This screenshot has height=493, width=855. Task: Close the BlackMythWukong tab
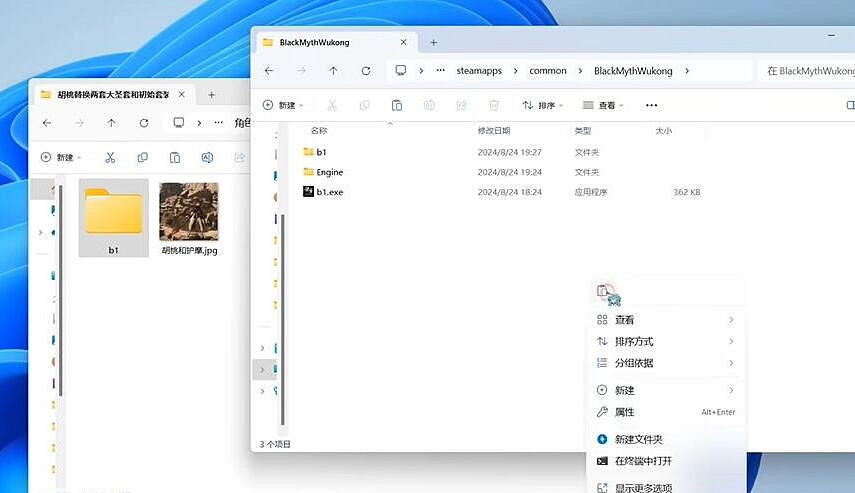404,43
